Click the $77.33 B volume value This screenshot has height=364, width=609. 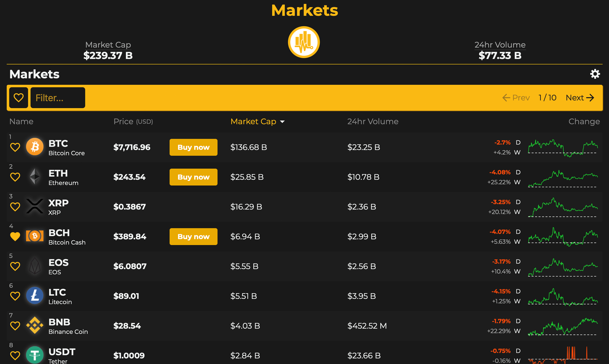pyautogui.click(x=500, y=55)
